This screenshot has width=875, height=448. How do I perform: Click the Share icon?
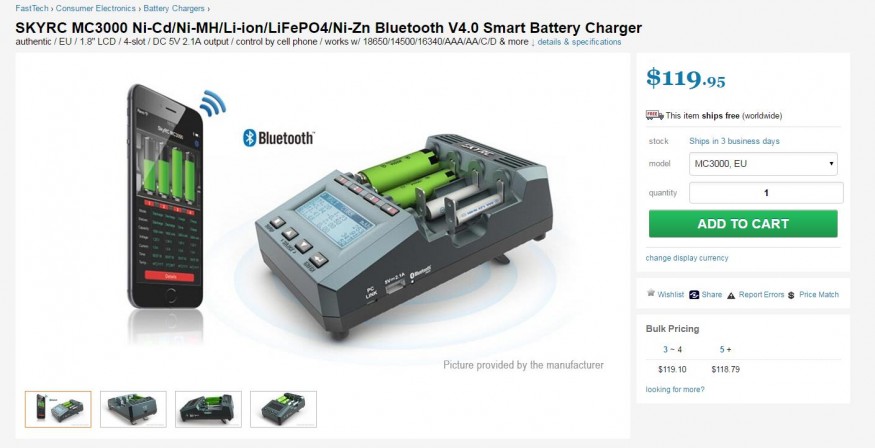tap(694, 295)
